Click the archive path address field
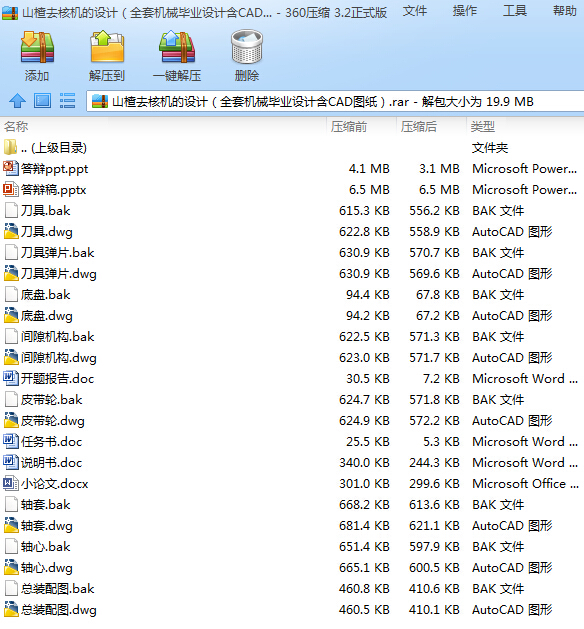 click(x=335, y=101)
